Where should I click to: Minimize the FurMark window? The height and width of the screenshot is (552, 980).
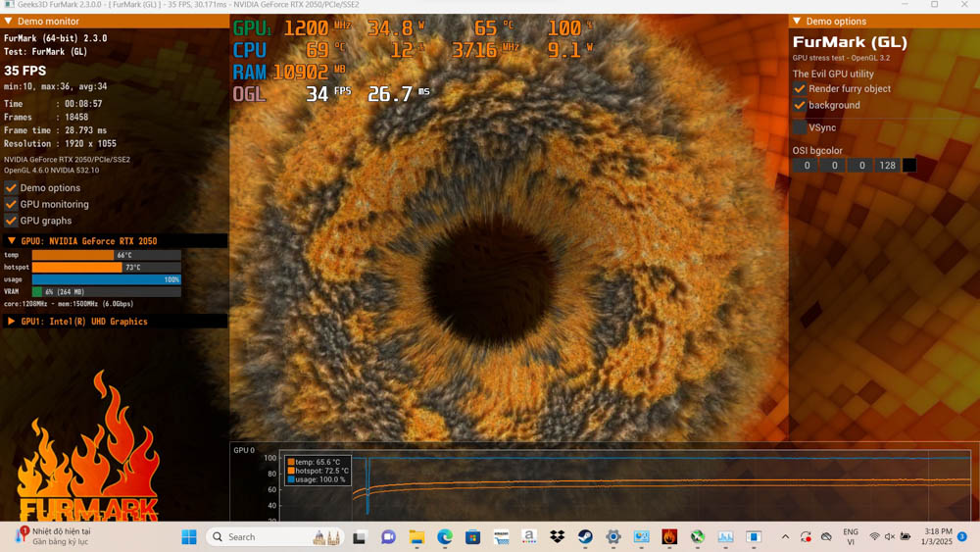(x=905, y=4)
